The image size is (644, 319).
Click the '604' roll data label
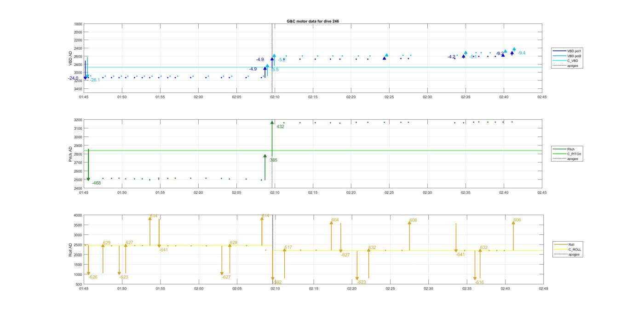point(335,220)
